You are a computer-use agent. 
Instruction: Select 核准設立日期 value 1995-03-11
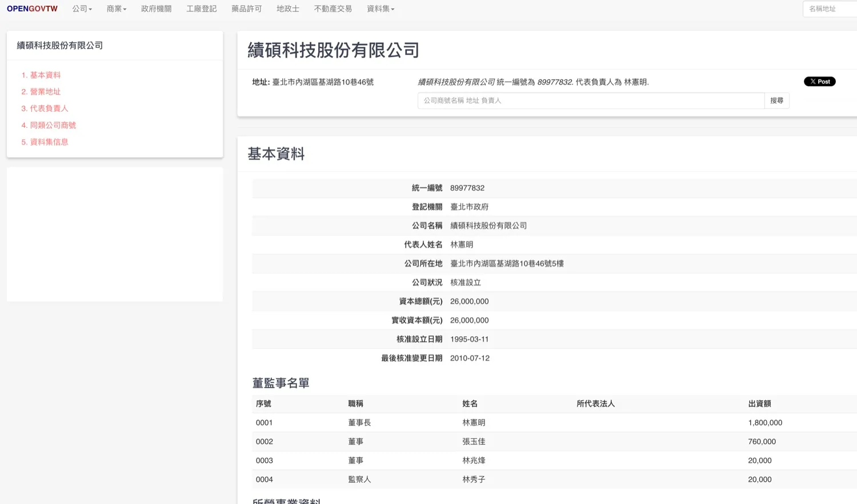[469, 339]
